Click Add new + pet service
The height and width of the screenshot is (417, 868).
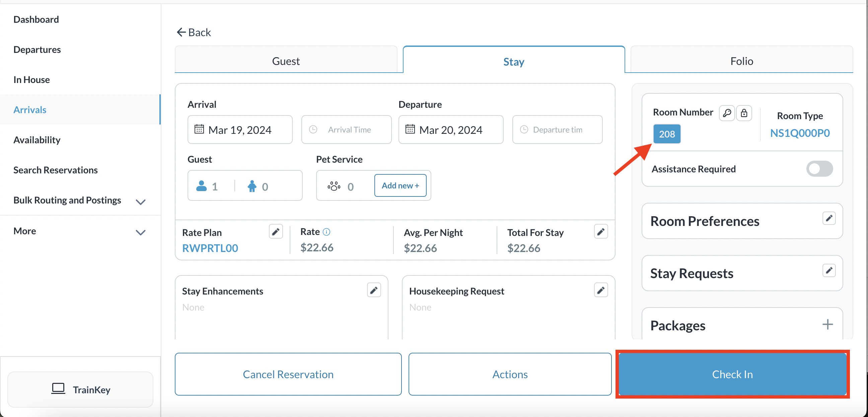coord(400,185)
